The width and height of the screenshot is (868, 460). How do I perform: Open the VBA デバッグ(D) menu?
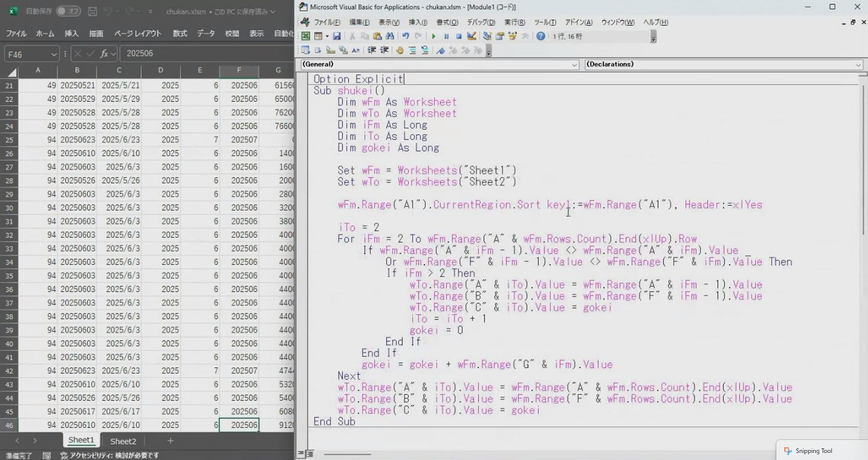[481, 22]
